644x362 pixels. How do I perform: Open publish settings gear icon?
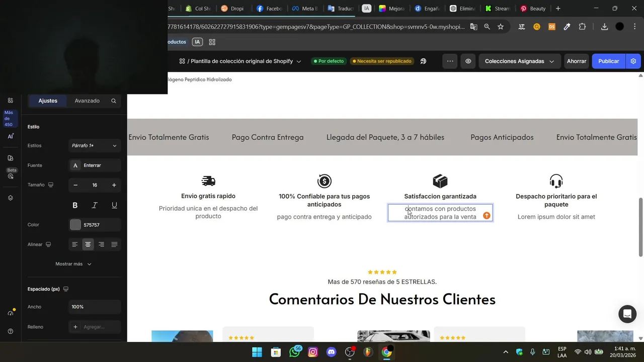pos(633,61)
